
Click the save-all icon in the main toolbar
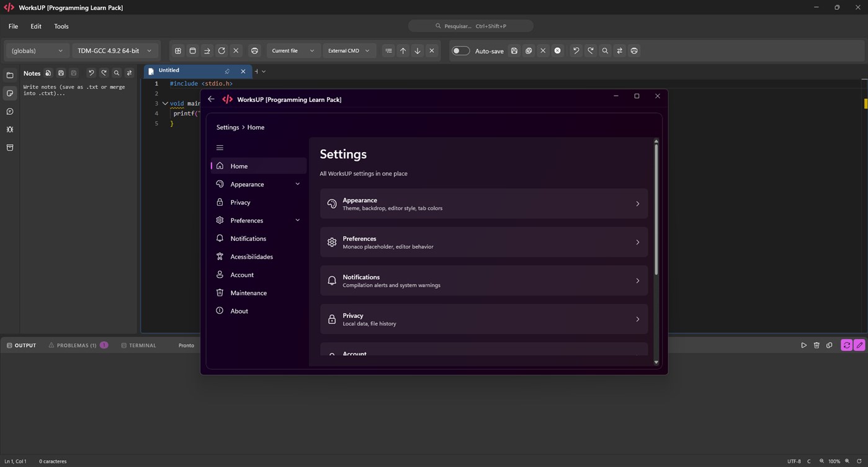[x=529, y=51]
